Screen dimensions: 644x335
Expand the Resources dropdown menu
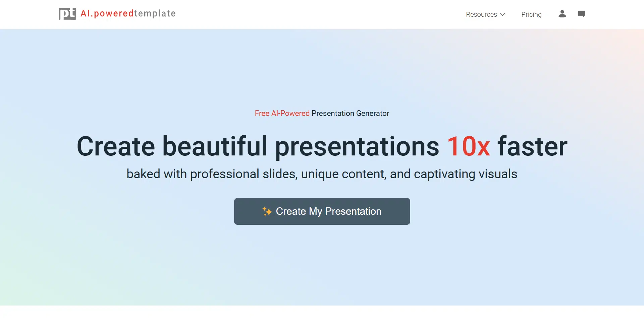coord(481,14)
